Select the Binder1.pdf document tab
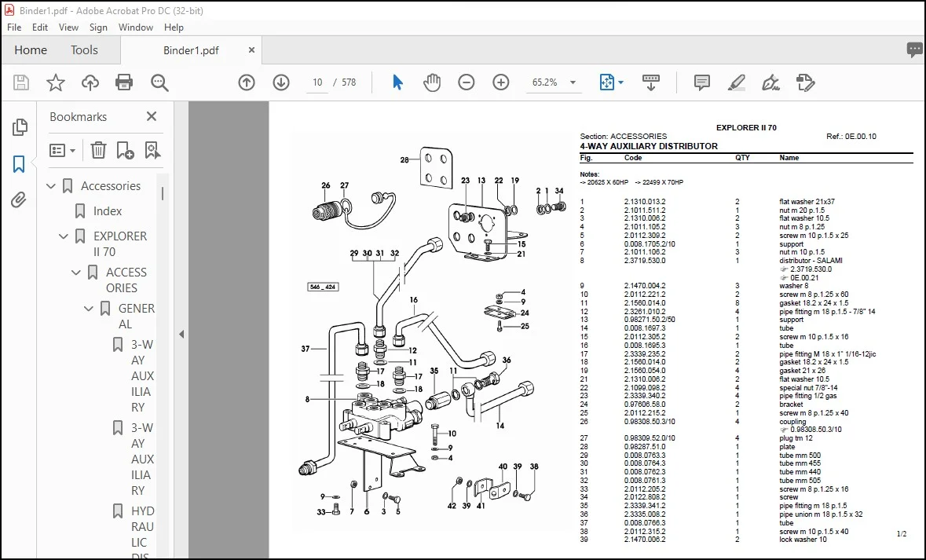Screen dimensions: 926x560 click(191, 50)
